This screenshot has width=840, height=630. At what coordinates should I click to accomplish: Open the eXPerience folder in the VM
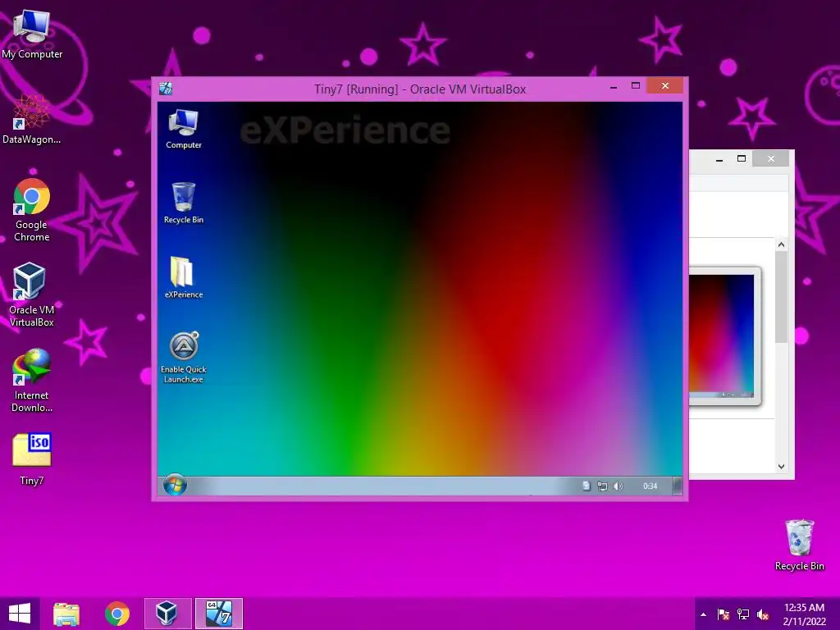coord(183,277)
